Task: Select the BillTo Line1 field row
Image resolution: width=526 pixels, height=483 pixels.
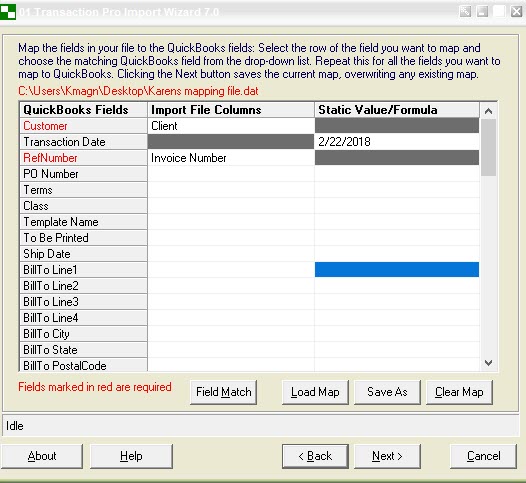Action: (84, 270)
